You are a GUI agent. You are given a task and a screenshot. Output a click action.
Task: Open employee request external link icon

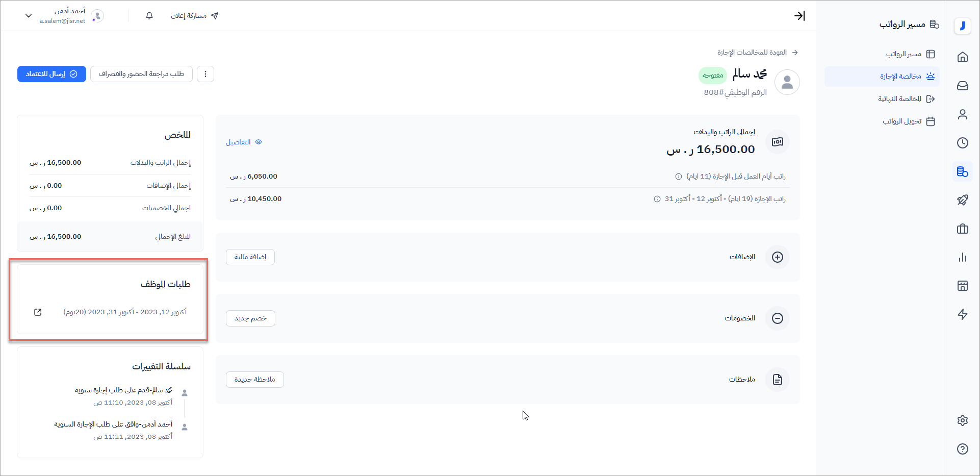point(38,312)
